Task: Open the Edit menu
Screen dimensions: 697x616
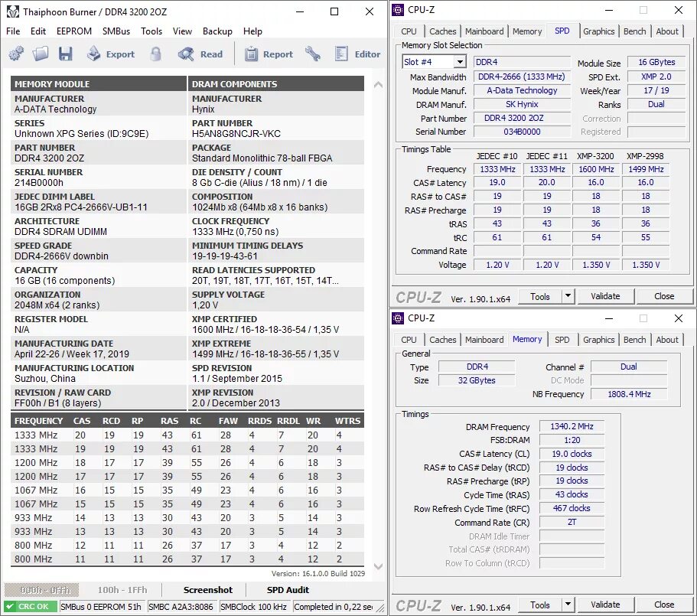Action: (x=38, y=31)
